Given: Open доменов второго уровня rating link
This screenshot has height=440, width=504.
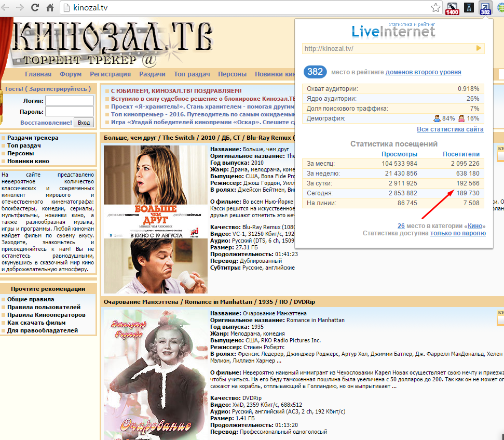Looking at the screenshot, I should point(424,72).
